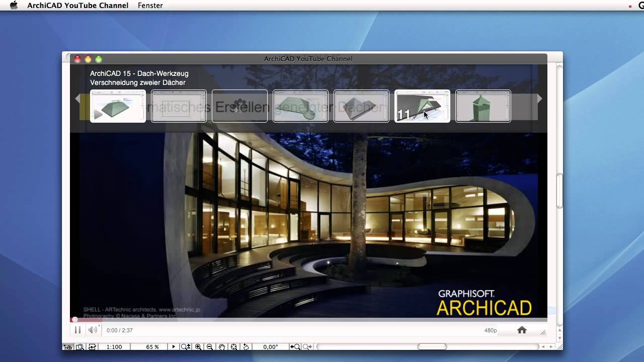
Task: Click the vertical scrollbar thumb on the right edge
Action: click(x=559, y=190)
